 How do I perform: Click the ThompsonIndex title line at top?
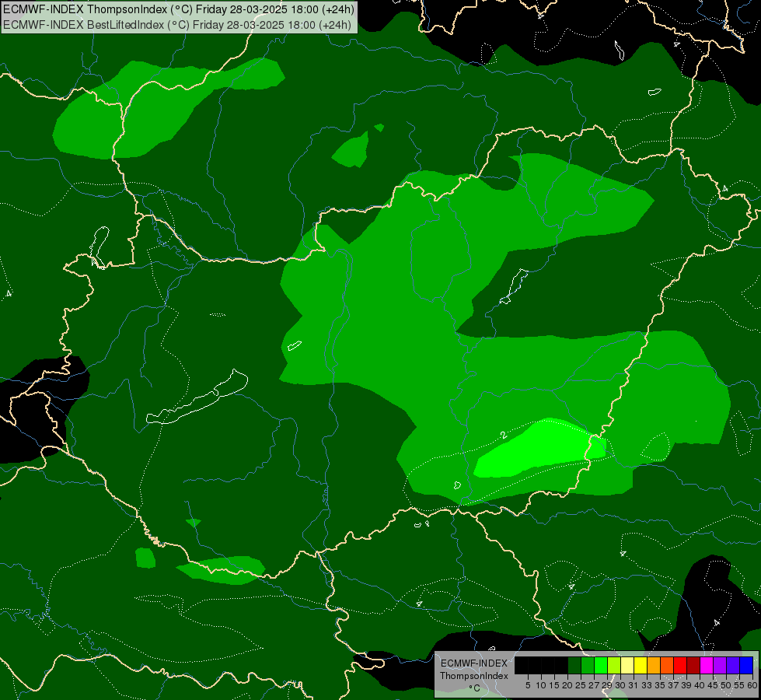point(179,9)
